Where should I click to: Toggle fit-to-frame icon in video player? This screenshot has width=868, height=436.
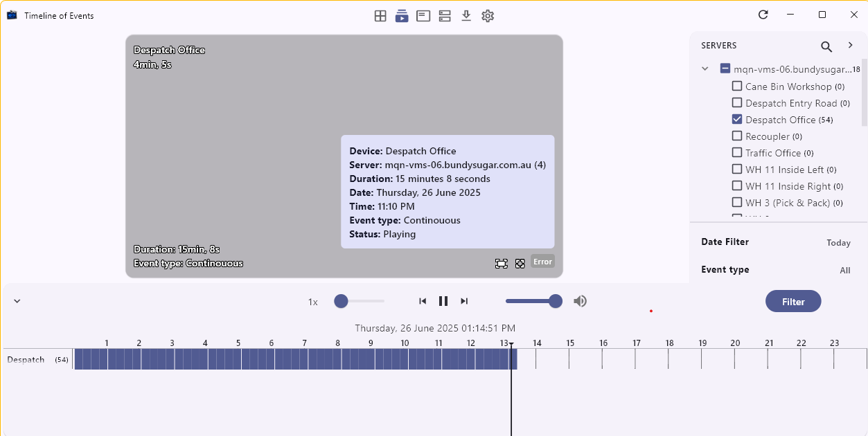(x=501, y=263)
